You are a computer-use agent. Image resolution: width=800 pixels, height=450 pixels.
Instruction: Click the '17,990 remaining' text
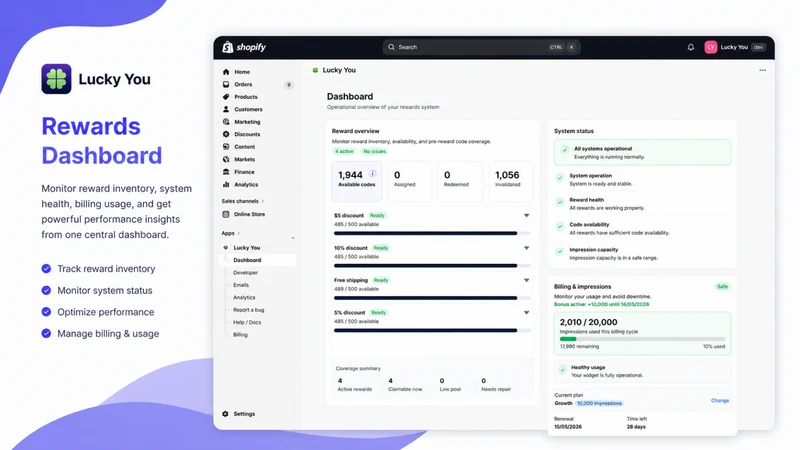click(x=579, y=346)
